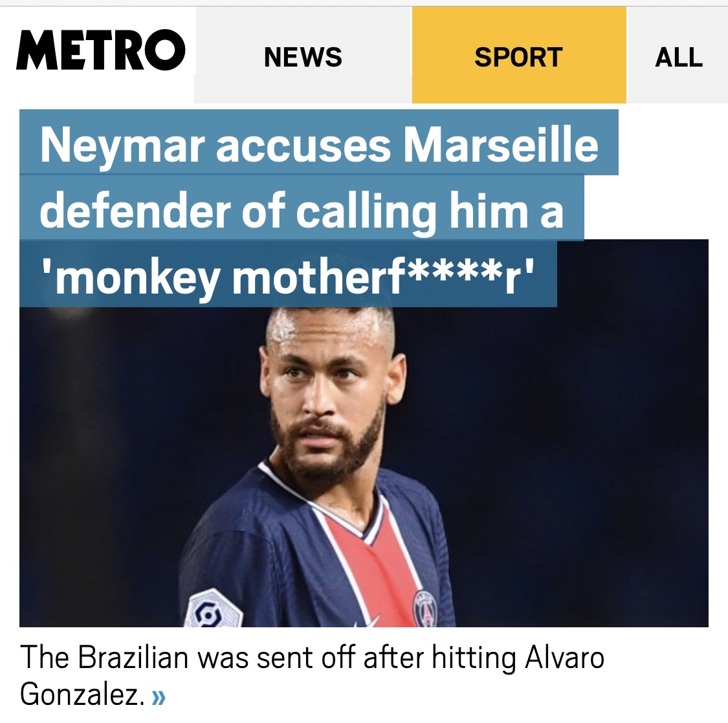
Task: Select the yellow SPORT tab
Action: (x=518, y=57)
